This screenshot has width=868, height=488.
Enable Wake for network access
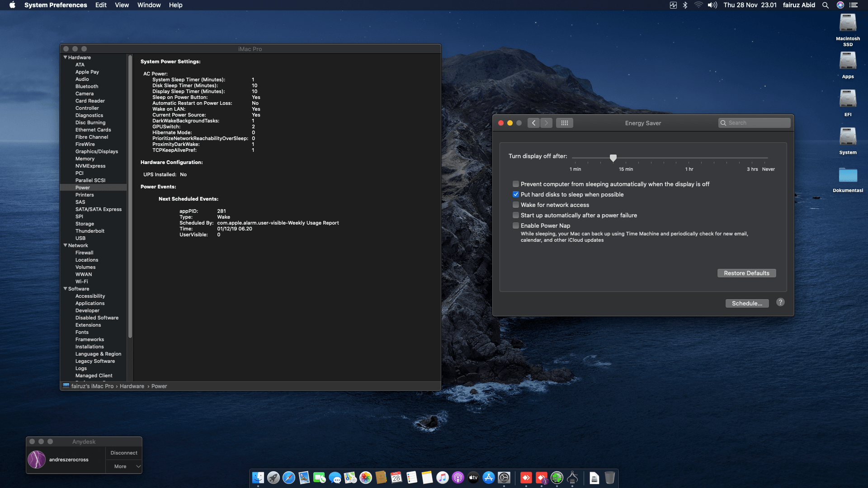coord(516,205)
